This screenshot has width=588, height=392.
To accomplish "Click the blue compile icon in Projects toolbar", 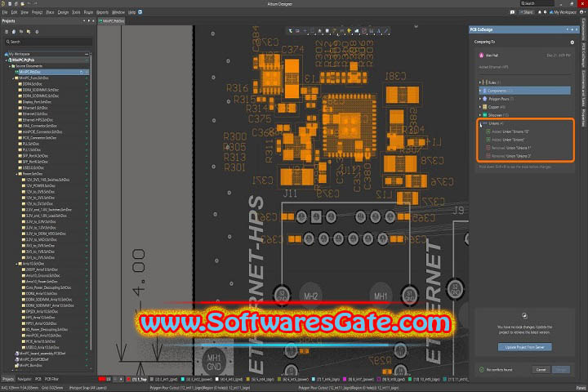I will (14, 32).
